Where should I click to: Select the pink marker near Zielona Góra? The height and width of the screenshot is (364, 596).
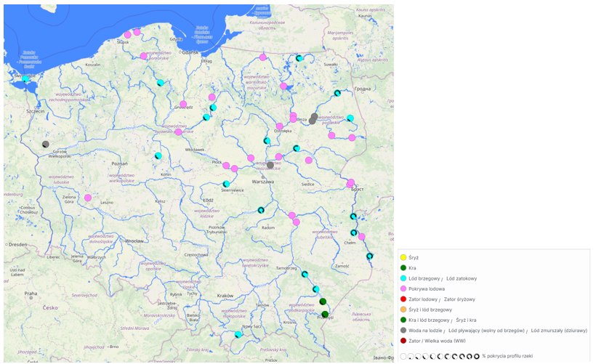[88, 198]
